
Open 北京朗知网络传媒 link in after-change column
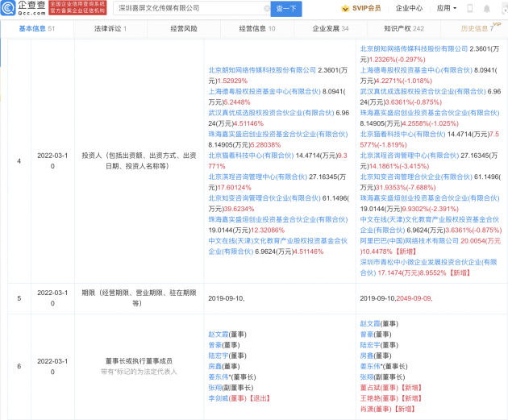pyautogui.click(x=414, y=48)
